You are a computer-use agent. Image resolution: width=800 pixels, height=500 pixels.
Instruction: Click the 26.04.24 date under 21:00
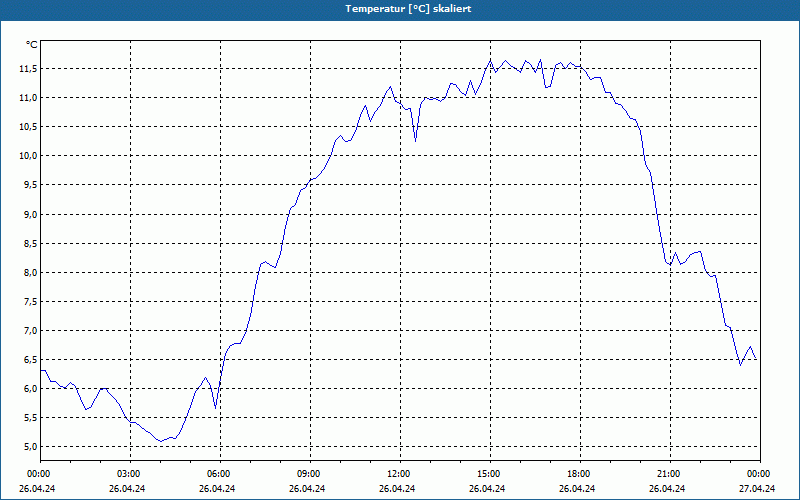tap(667, 488)
